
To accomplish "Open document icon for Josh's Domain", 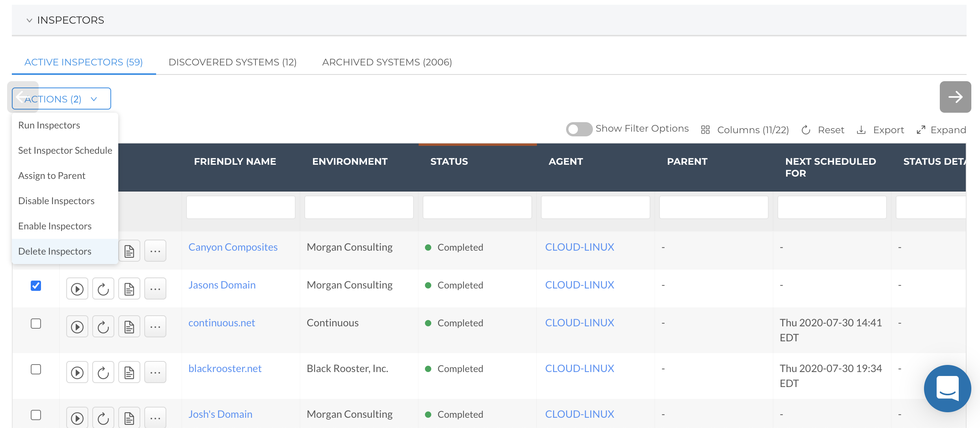I will [x=129, y=418].
